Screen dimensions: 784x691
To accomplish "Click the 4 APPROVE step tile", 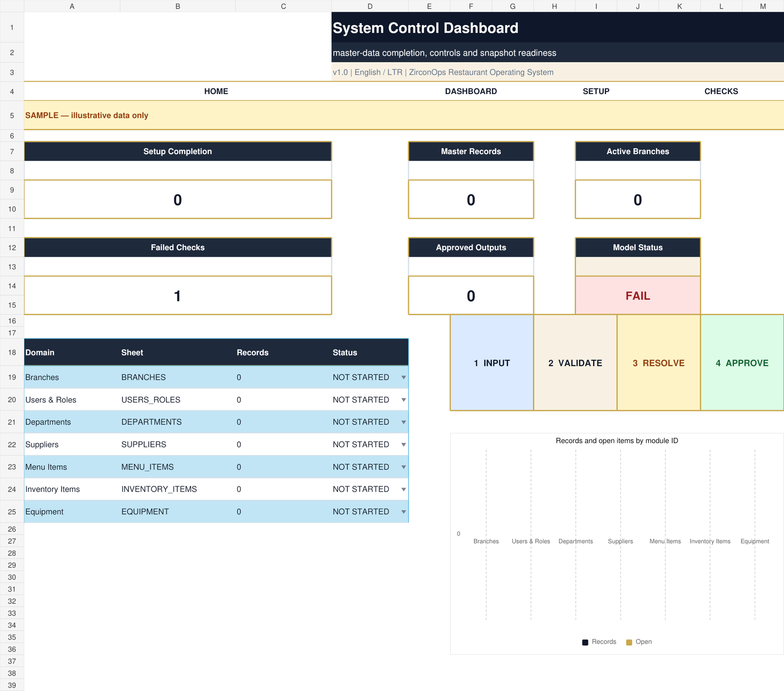I will 742,362.
